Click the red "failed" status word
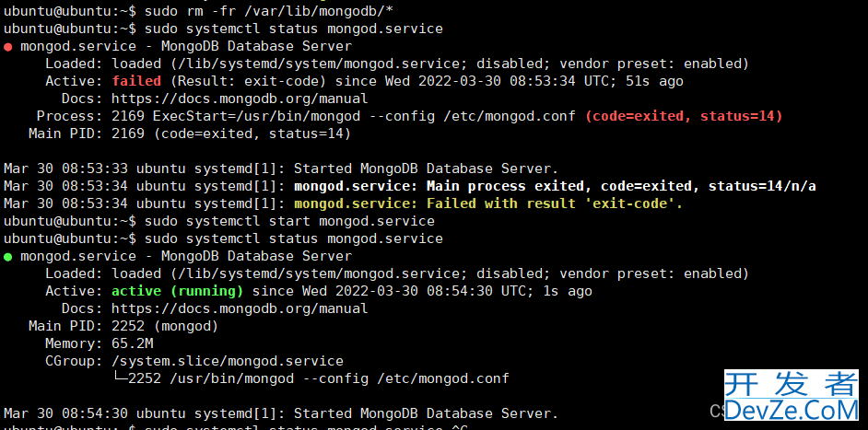 pos(136,81)
